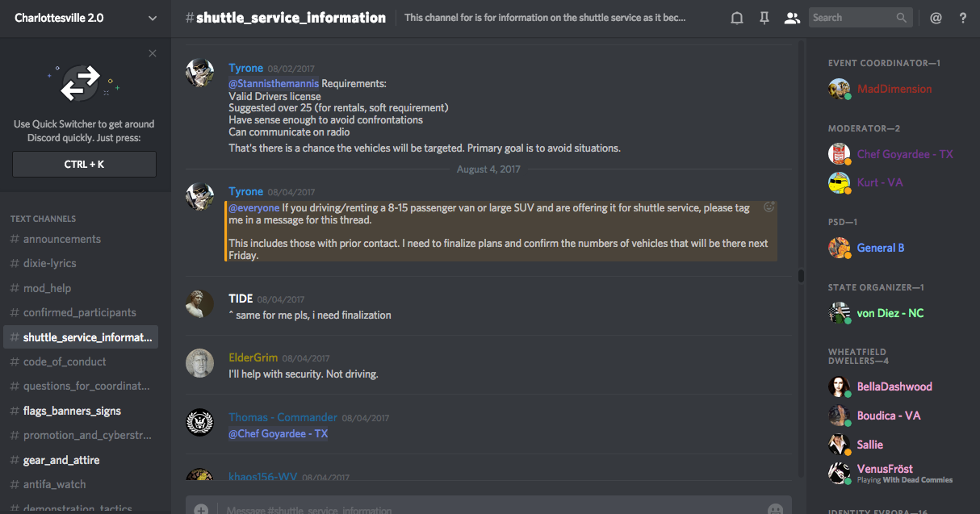This screenshot has height=514, width=980.
Task: Toggle the member list panel
Action: [x=792, y=18]
